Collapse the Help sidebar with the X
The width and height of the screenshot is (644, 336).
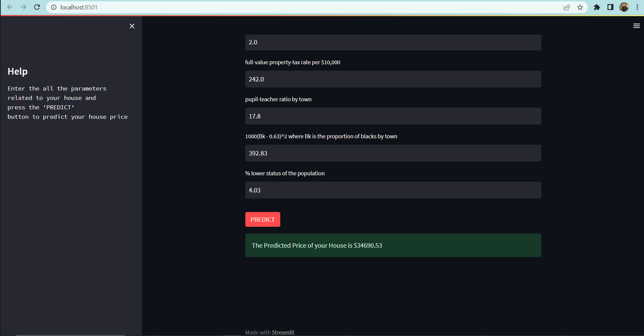pyautogui.click(x=132, y=26)
